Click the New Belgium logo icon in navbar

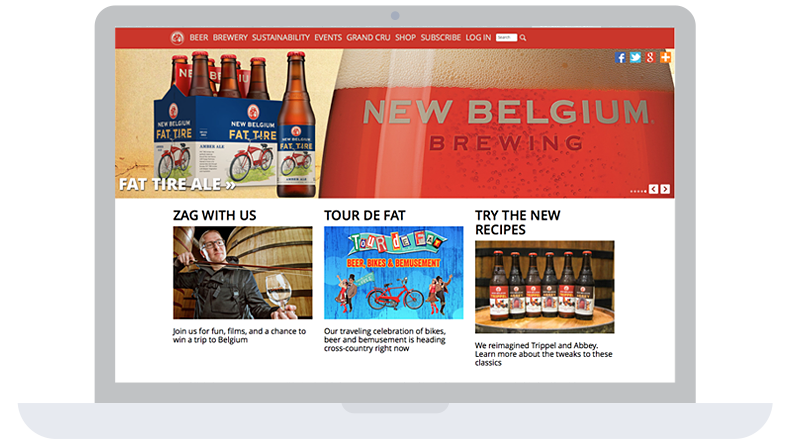177,38
